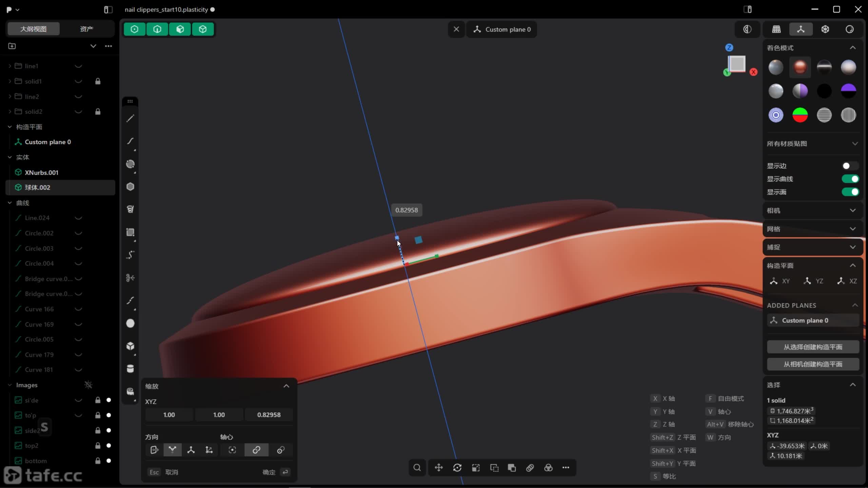Click the rotate tool in the bottom toolbar

pyautogui.click(x=457, y=468)
